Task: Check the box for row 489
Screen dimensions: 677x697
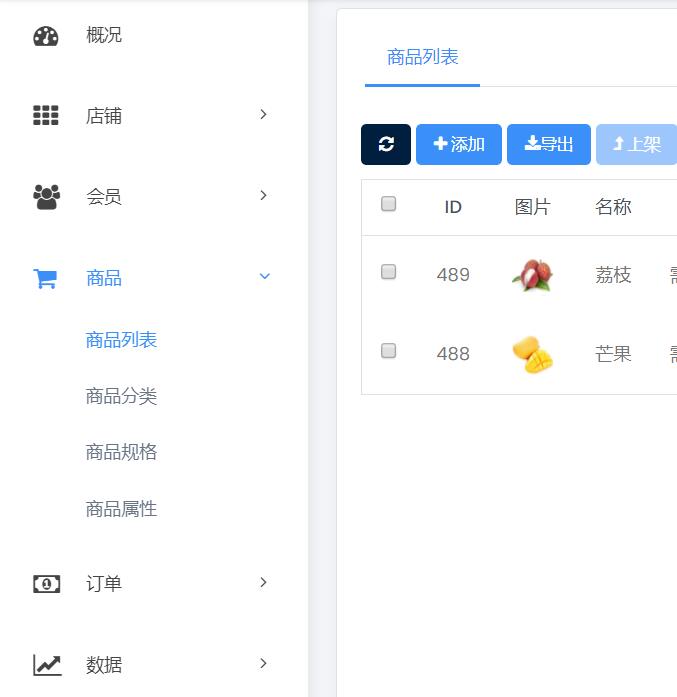Action: pyautogui.click(x=389, y=272)
